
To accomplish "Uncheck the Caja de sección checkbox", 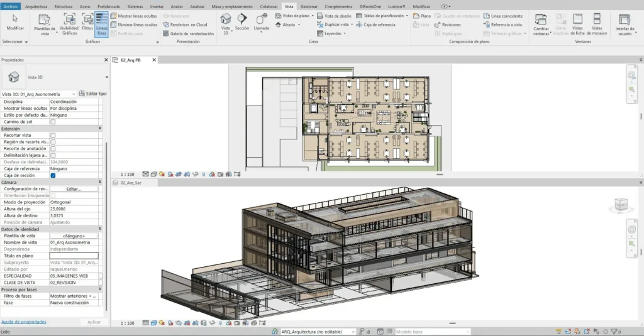I will 53,175.
